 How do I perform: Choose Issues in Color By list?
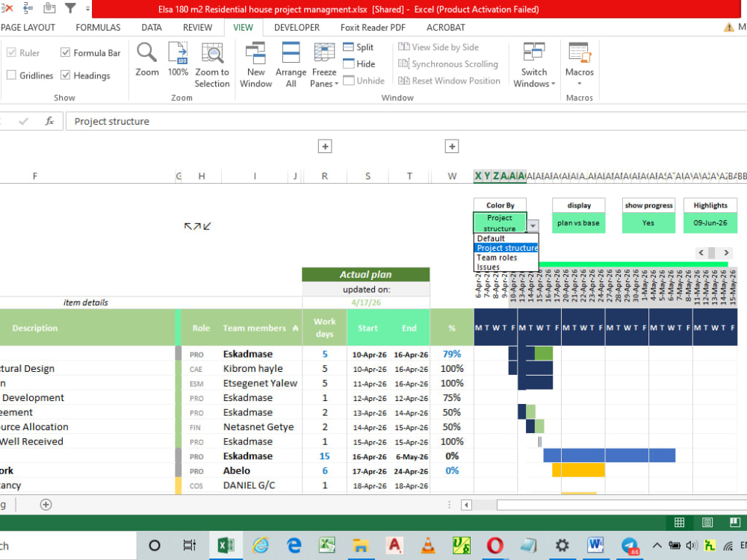(506, 267)
